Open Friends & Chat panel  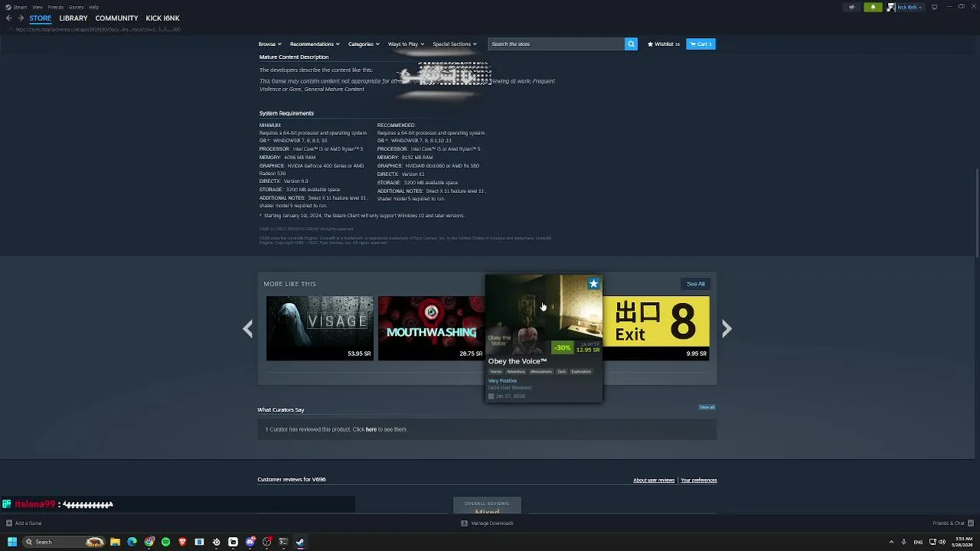coord(952,523)
